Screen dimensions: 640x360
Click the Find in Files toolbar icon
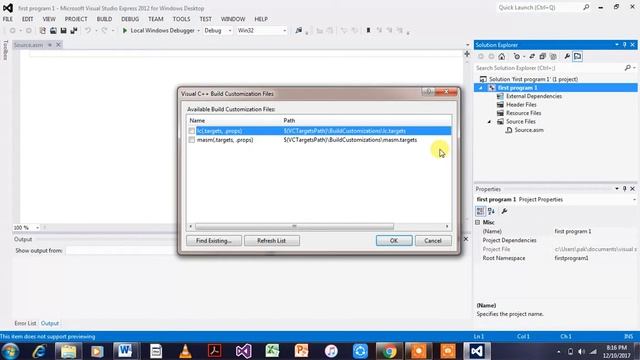click(x=299, y=31)
